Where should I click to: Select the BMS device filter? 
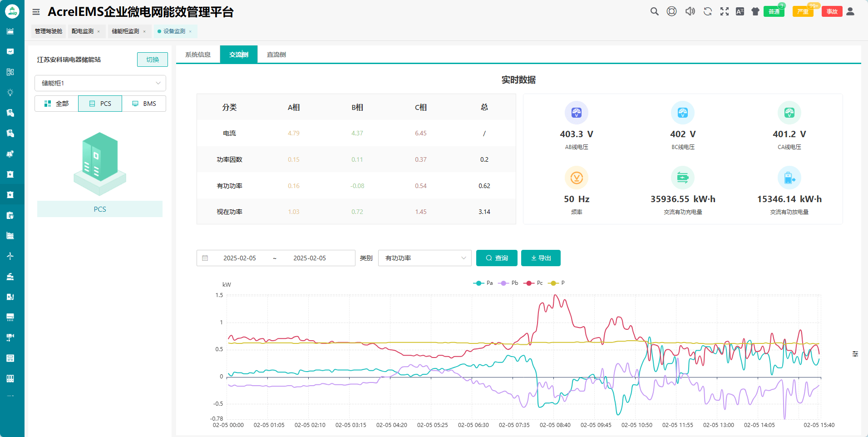coord(144,104)
